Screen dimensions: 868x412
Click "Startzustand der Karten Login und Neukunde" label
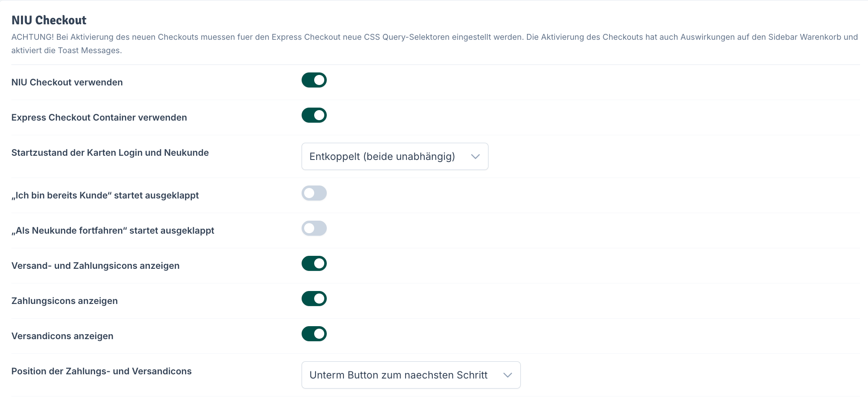[x=110, y=152]
